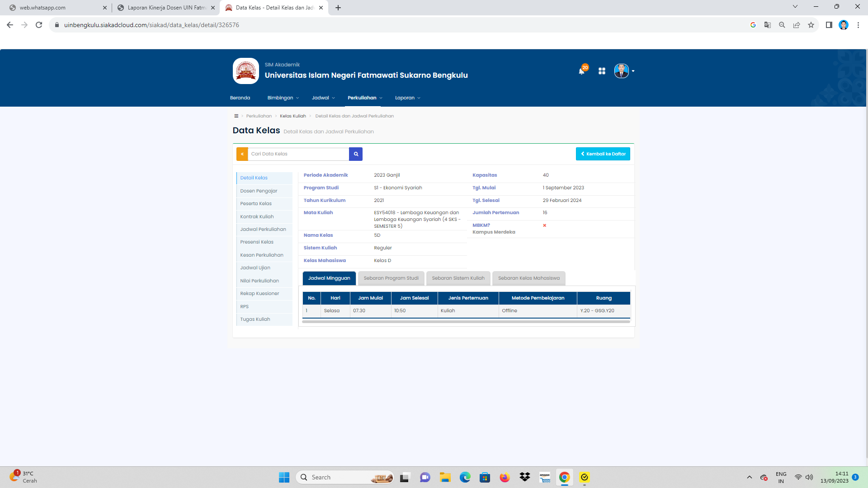Open the Chrome side panel icon
868x488 pixels.
[829, 25]
